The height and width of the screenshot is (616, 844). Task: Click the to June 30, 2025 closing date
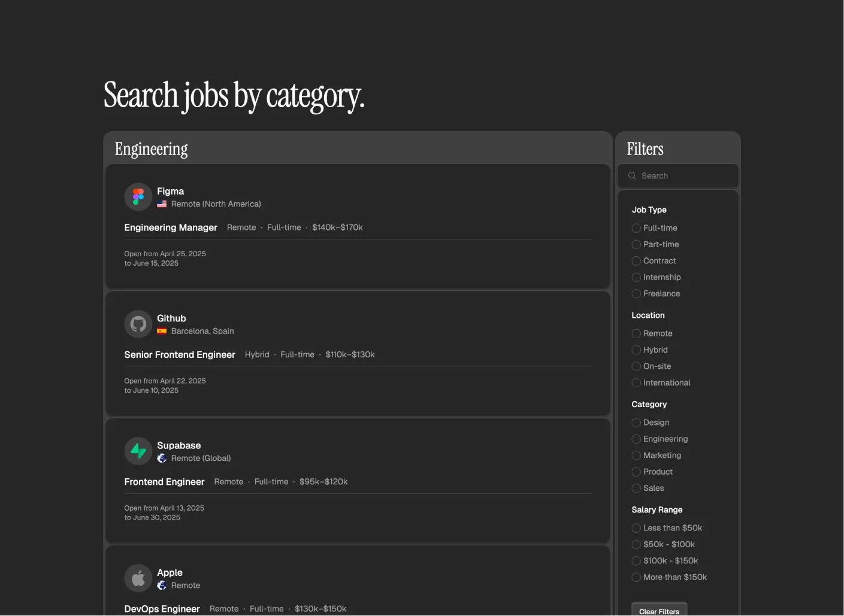click(152, 518)
